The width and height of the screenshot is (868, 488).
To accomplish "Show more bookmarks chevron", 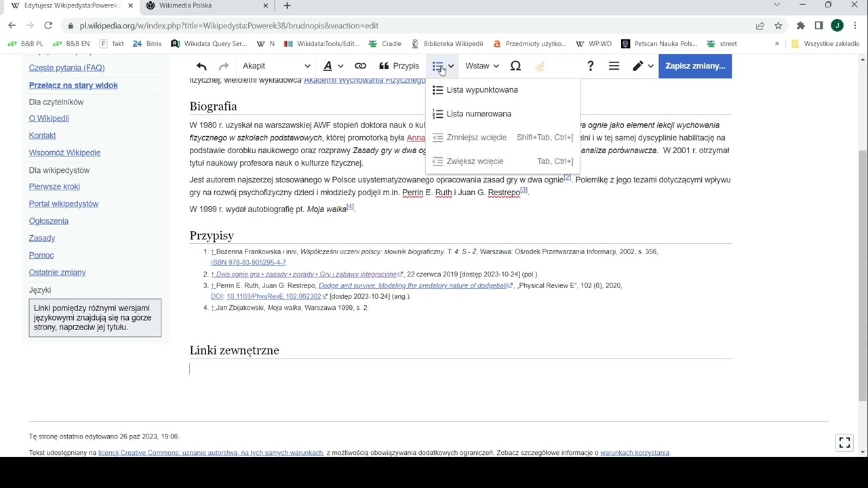I will coord(777,44).
